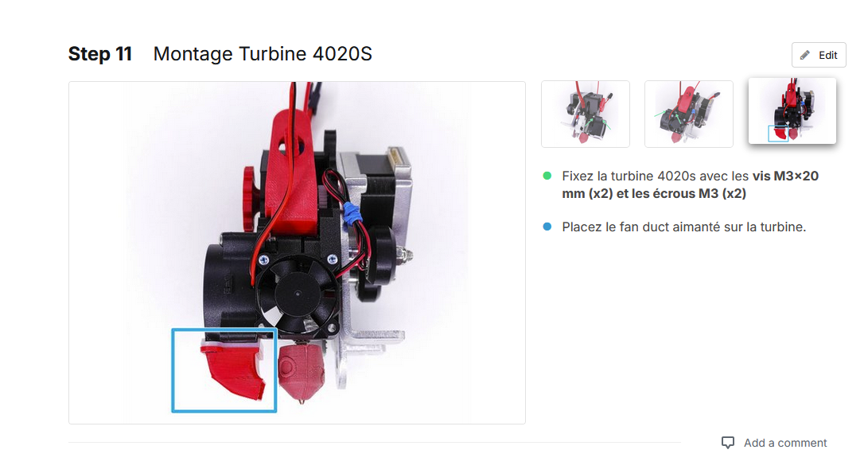Select the third highlighted thumbnail image

click(x=792, y=110)
